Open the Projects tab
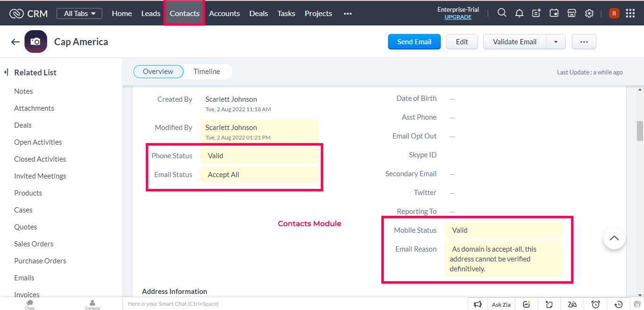Image resolution: width=644 pixels, height=310 pixels. [x=318, y=13]
